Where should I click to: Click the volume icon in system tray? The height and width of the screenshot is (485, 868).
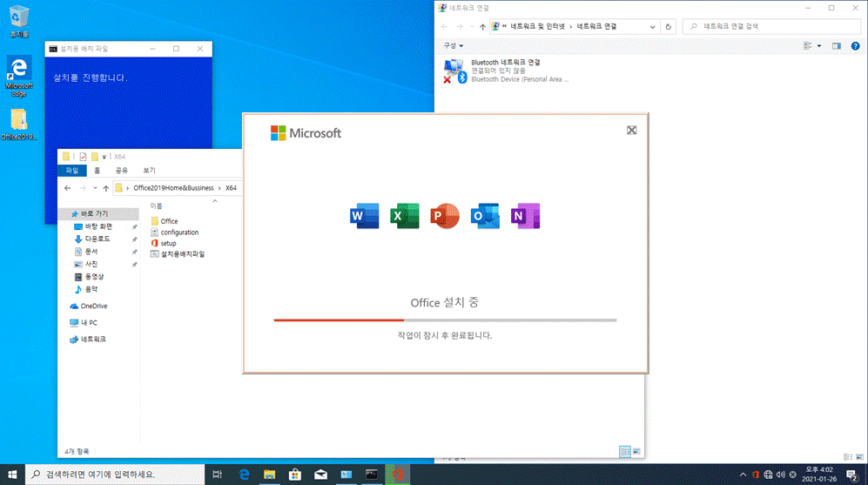(781, 475)
